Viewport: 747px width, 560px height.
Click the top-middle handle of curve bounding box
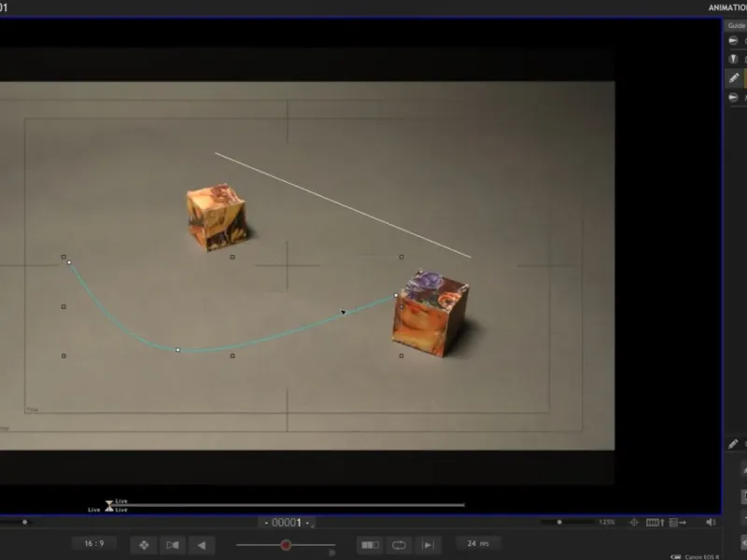233,258
